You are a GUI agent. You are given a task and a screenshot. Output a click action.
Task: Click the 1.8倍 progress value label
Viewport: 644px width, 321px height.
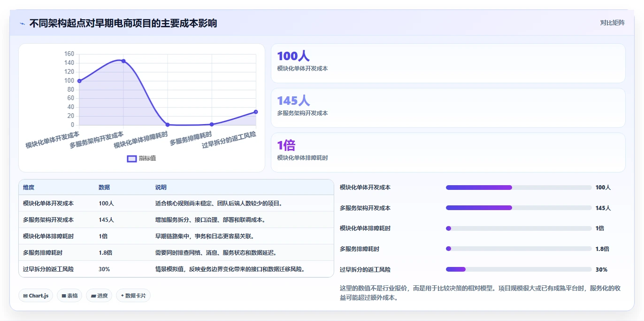pyautogui.click(x=602, y=249)
